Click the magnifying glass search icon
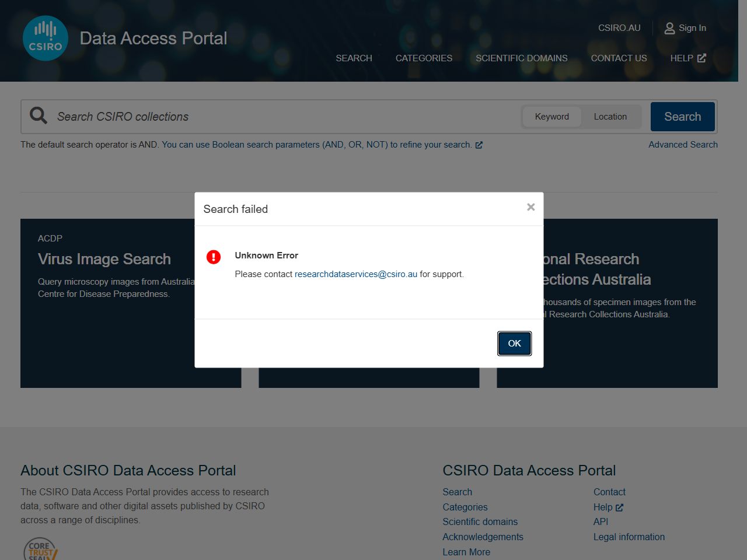747x560 pixels. pyautogui.click(x=37, y=115)
